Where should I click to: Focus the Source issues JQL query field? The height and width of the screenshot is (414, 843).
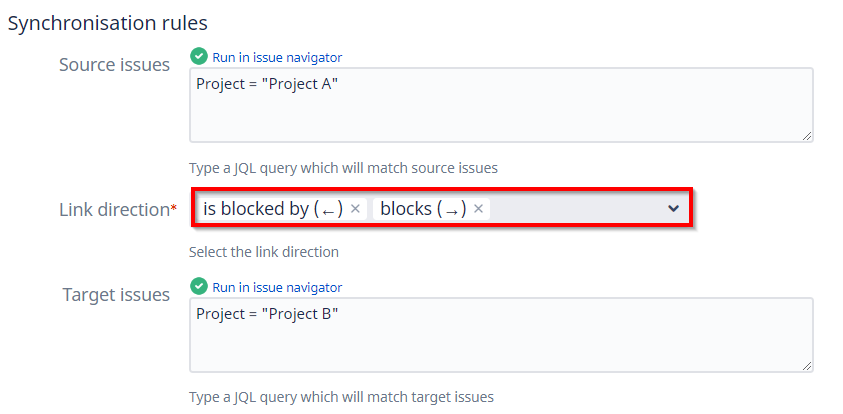pos(500,105)
